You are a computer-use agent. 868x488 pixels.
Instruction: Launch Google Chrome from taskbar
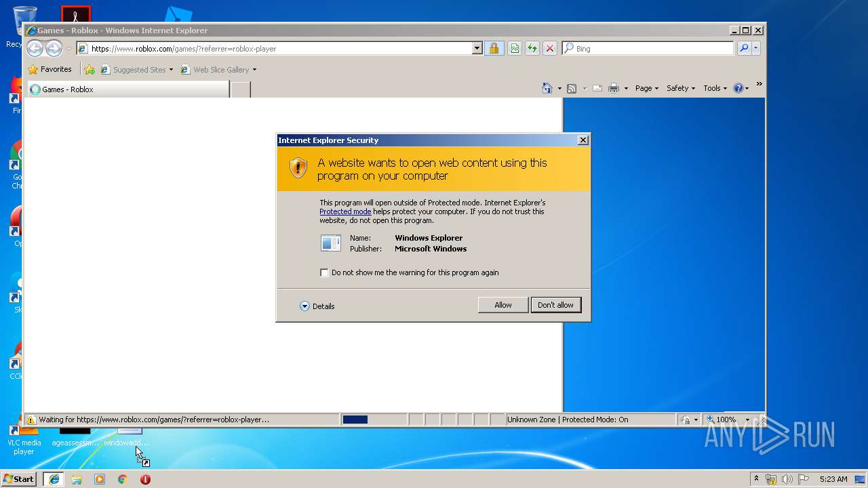point(122,479)
